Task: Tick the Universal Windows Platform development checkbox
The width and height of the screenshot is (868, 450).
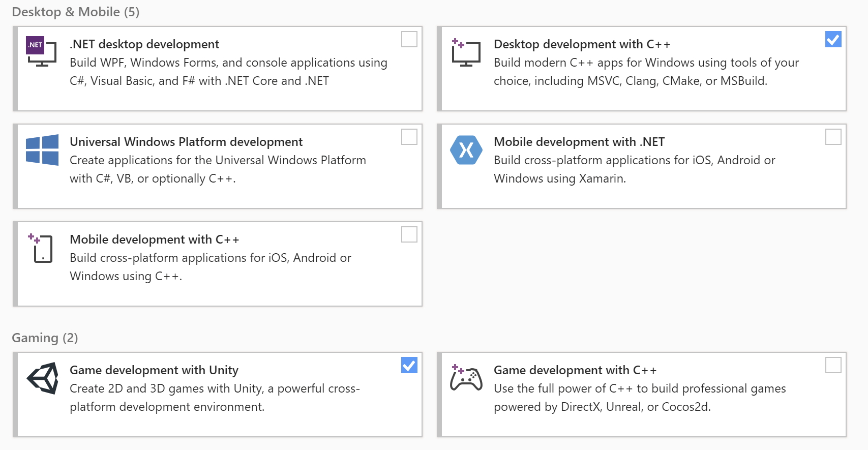Action: pyautogui.click(x=409, y=137)
